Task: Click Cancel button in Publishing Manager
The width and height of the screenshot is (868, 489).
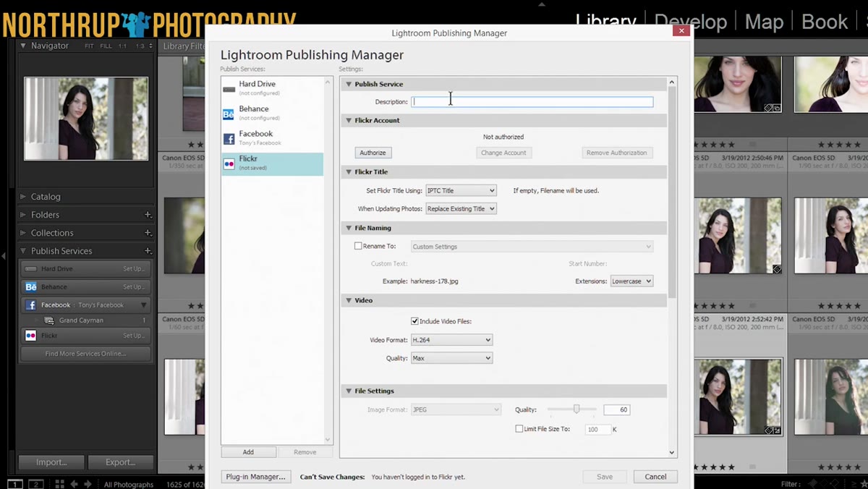Action: pos(655,477)
